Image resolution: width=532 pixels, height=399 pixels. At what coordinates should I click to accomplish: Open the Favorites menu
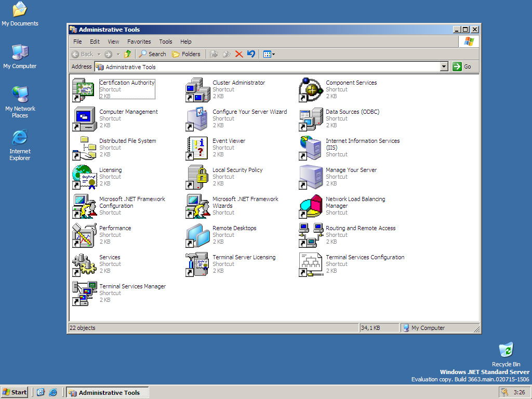(139, 42)
